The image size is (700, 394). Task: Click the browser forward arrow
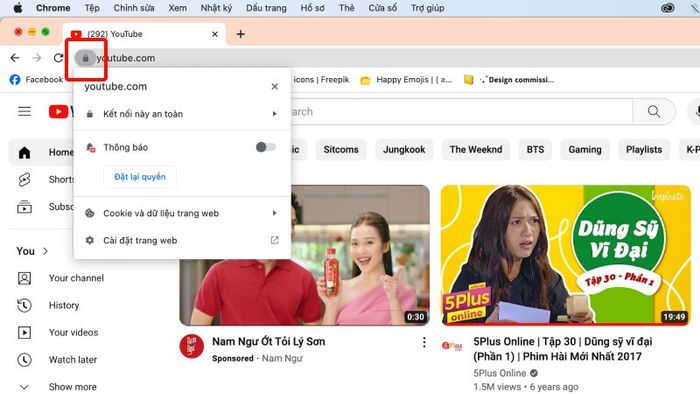37,58
